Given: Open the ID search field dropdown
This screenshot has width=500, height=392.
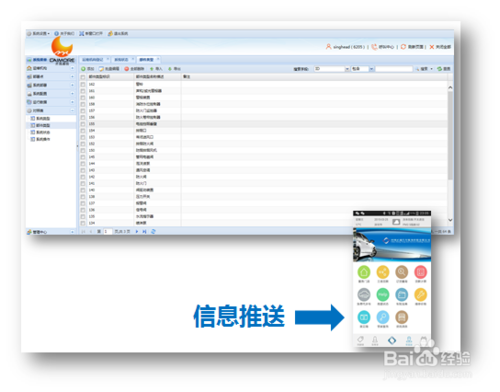Looking at the screenshot, I should [347, 69].
